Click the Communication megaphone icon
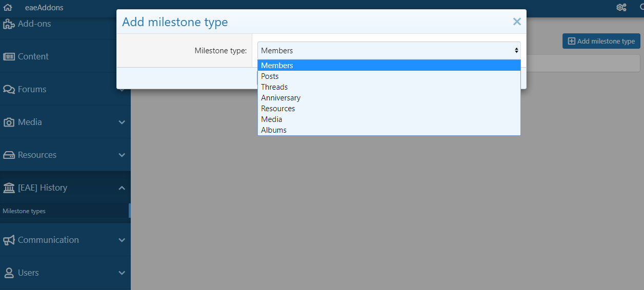This screenshot has height=290, width=644. click(x=9, y=240)
